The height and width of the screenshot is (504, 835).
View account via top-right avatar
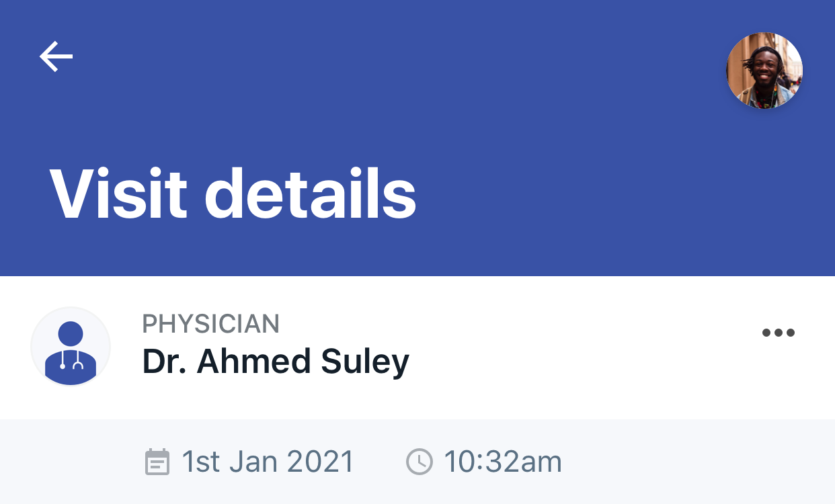click(x=764, y=71)
